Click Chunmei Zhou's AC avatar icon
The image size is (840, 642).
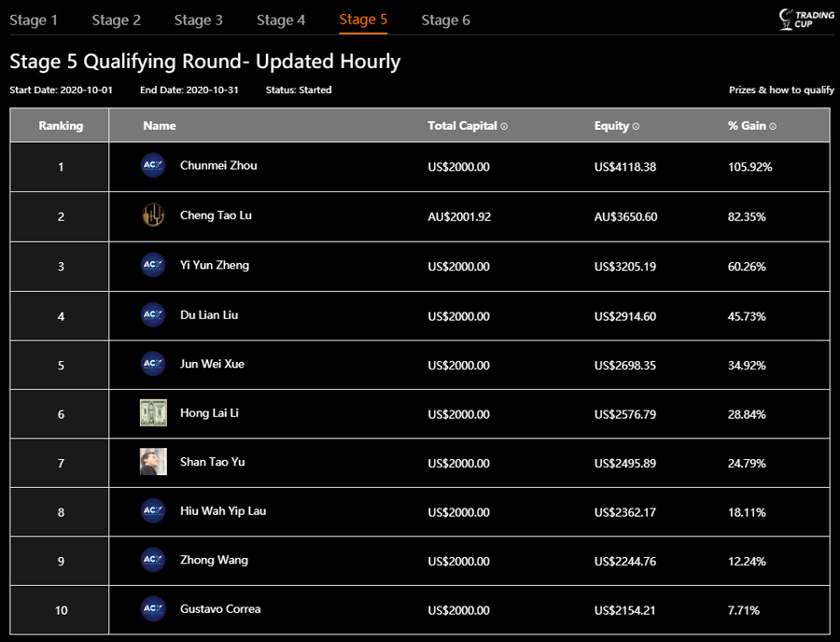pyautogui.click(x=152, y=166)
